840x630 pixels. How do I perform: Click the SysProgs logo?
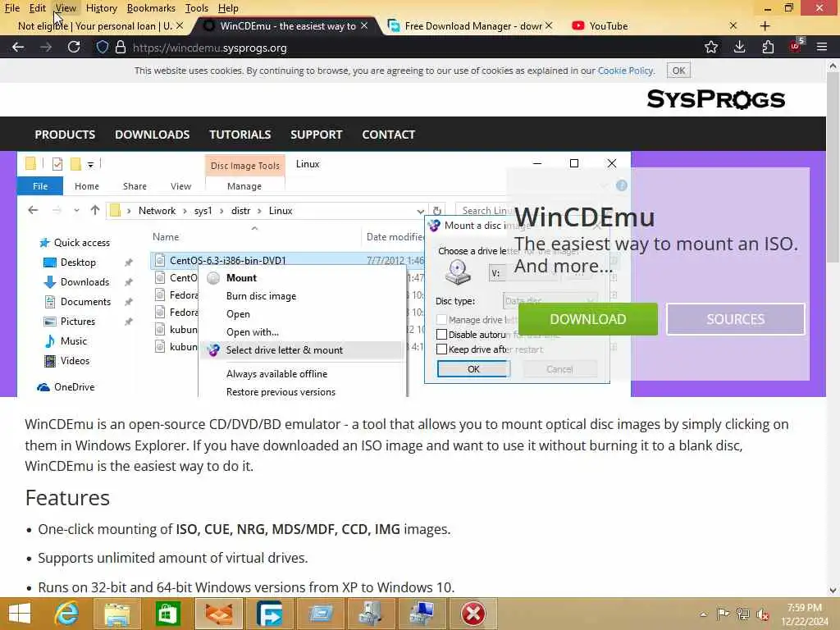[715, 99]
